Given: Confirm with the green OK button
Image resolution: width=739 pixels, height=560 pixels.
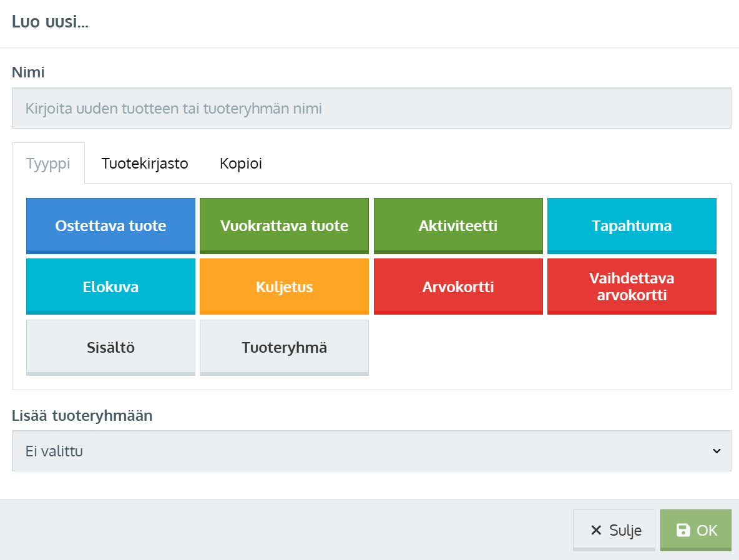Looking at the screenshot, I should (695, 531).
